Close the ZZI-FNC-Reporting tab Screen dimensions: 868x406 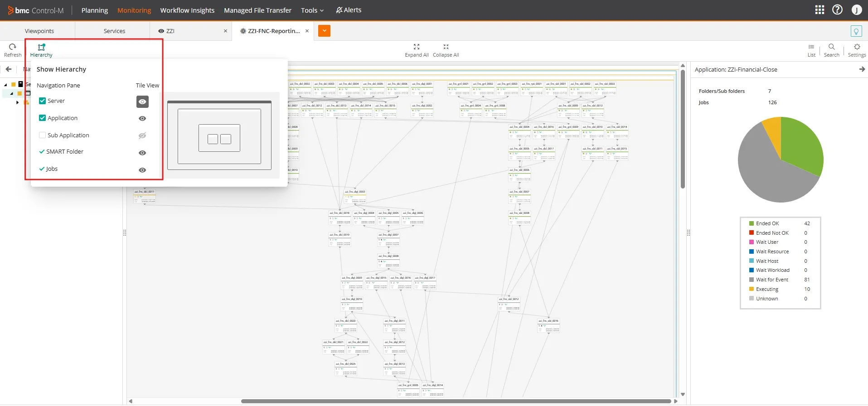pyautogui.click(x=307, y=31)
